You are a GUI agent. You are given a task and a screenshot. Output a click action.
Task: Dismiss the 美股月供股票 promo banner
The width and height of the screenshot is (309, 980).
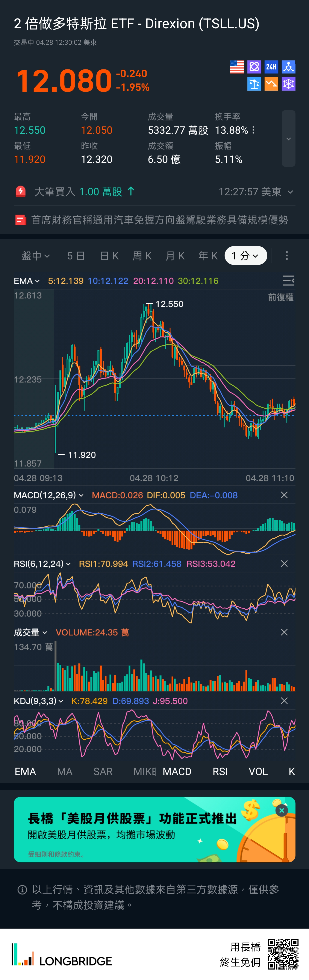(282, 810)
